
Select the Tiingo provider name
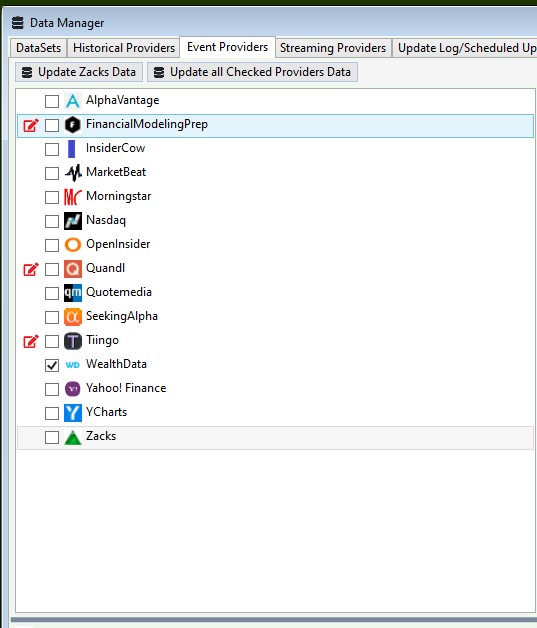[103, 340]
